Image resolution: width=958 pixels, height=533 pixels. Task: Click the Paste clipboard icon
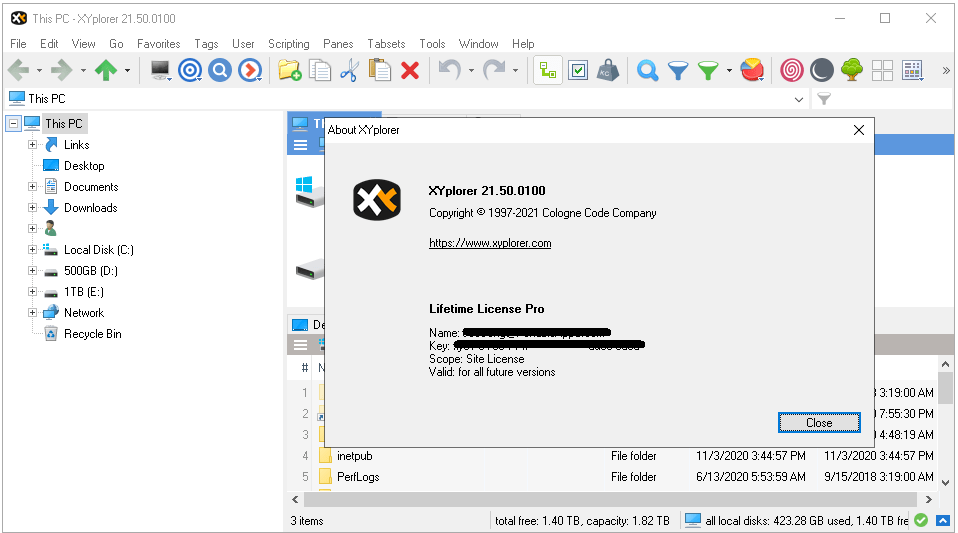coord(379,70)
